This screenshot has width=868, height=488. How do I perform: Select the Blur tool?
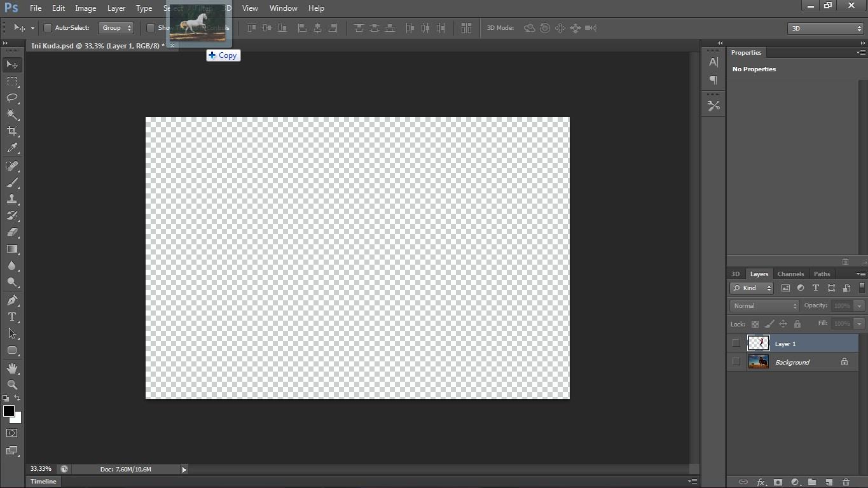click(x=12, y=265)
